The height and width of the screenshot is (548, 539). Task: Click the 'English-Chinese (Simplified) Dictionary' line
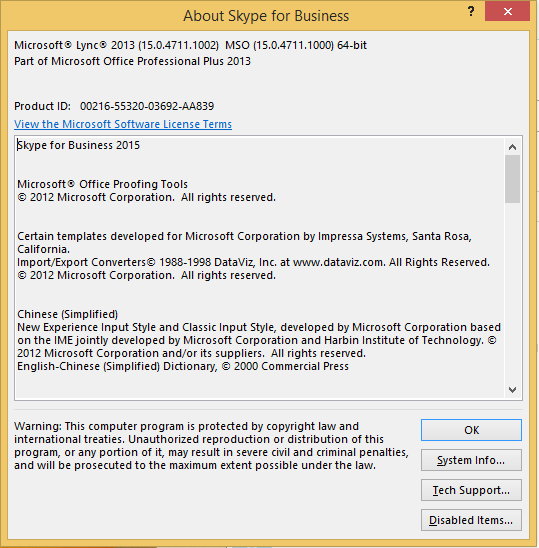tap(183, 366)
